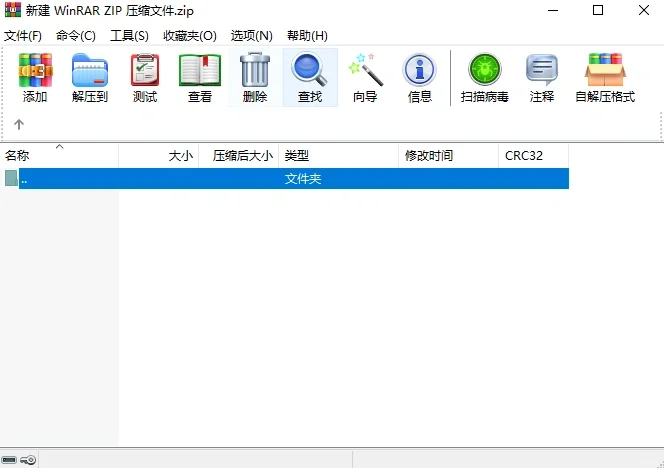This screenshot has height=468, width=664.
Task: Sort by 大小 column header
Action: (159, 155)
